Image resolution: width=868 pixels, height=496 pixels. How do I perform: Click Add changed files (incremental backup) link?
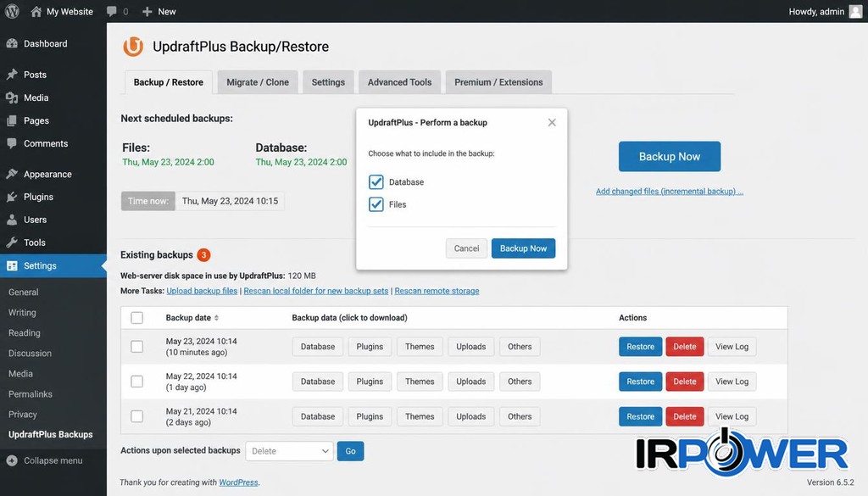(670, 192)
